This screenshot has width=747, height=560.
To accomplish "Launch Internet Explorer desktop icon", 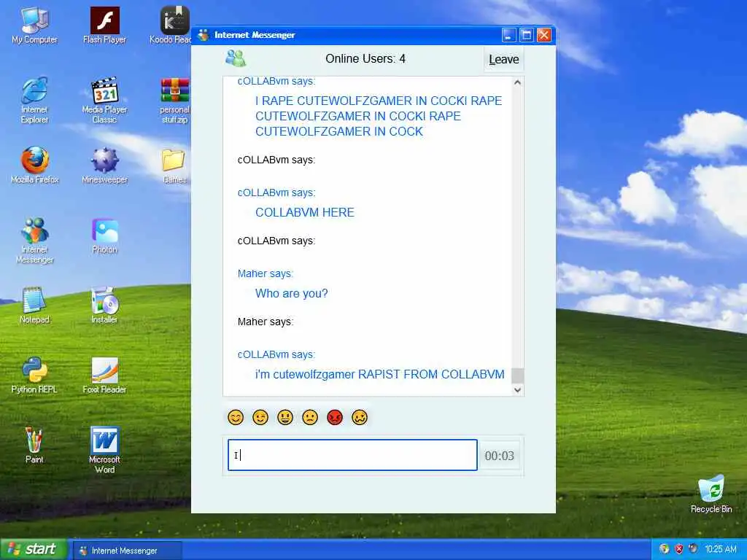I will coord(34,100).
